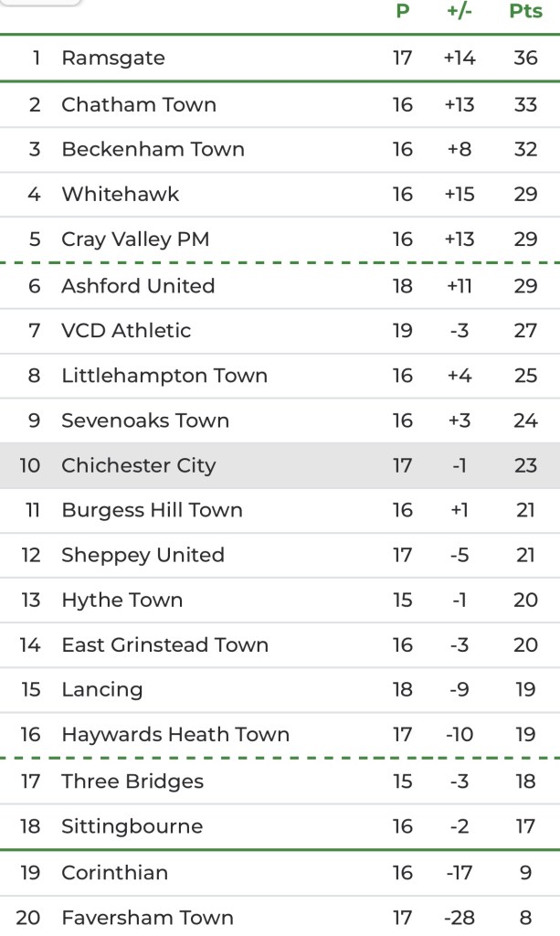Open Sheppey United team page
Screen dimensions: 560x936
click(x=143, y=555)
